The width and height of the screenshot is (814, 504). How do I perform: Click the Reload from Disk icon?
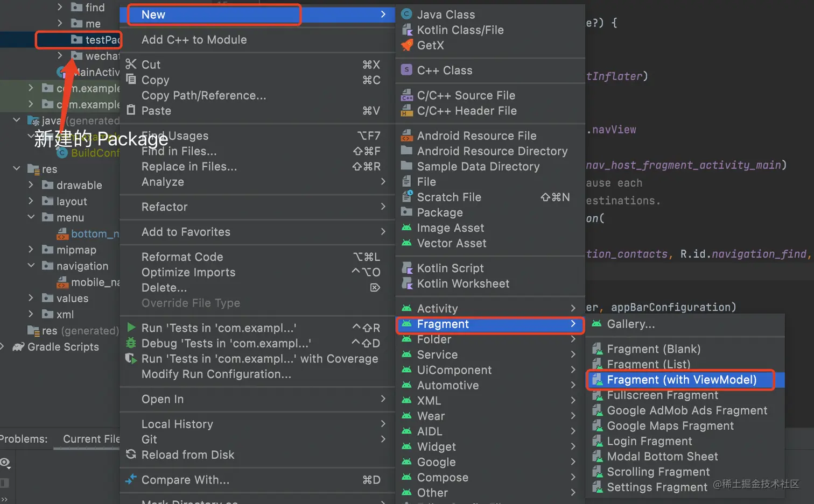(x=131, y=455)
